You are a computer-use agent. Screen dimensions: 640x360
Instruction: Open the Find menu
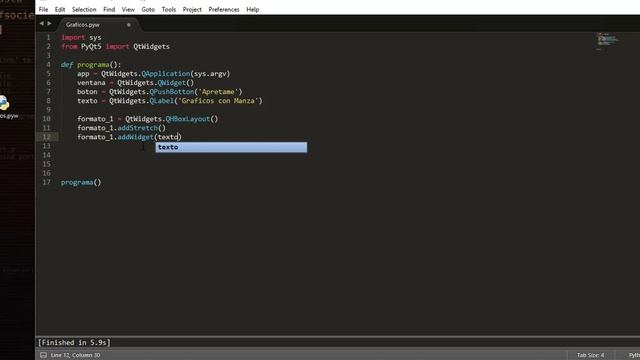pos(109,9)
